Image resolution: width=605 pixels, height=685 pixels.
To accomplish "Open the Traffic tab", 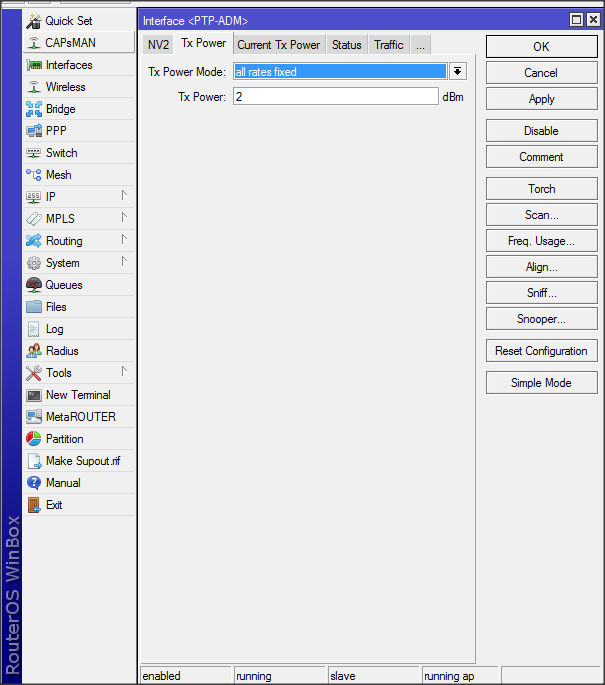I will pos(389,45).
